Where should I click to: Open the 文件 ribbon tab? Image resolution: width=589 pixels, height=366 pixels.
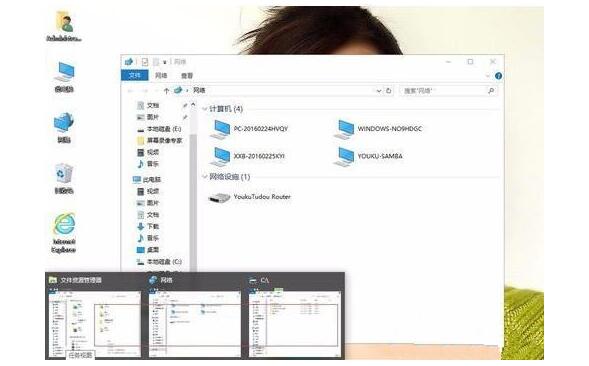pos(134,76)
